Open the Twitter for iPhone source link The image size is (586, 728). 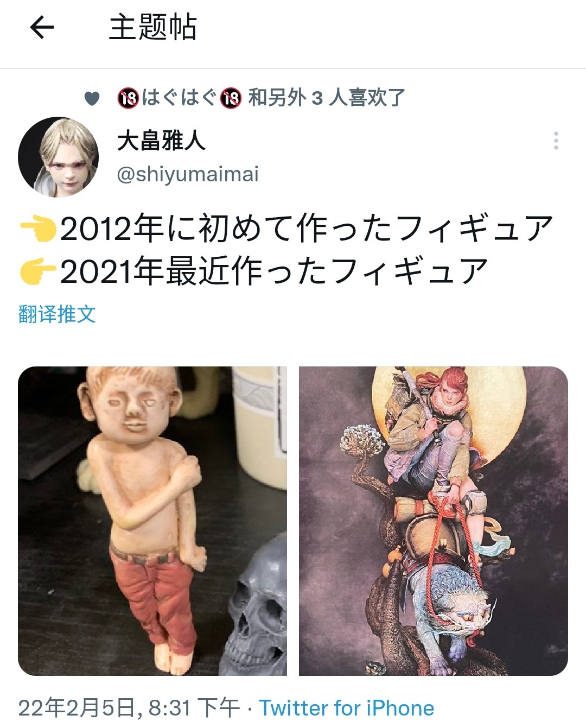pos(346,708)
